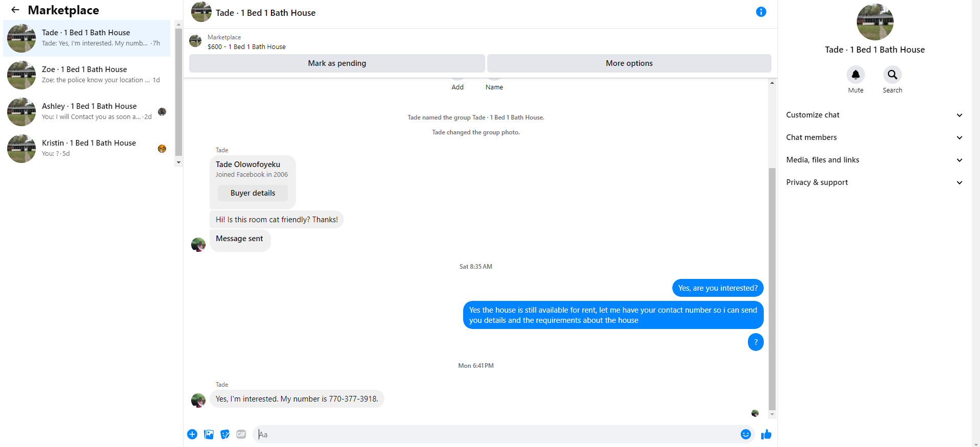980x447 pixels.
Task: Mute the chat with bell icon
Action: click(x=855, y=75)
